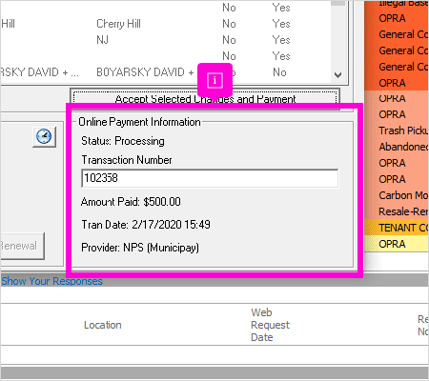Select the Abandoned row in right list
Image resolution: width=429 pixels, height=381 pixels.
396,147
